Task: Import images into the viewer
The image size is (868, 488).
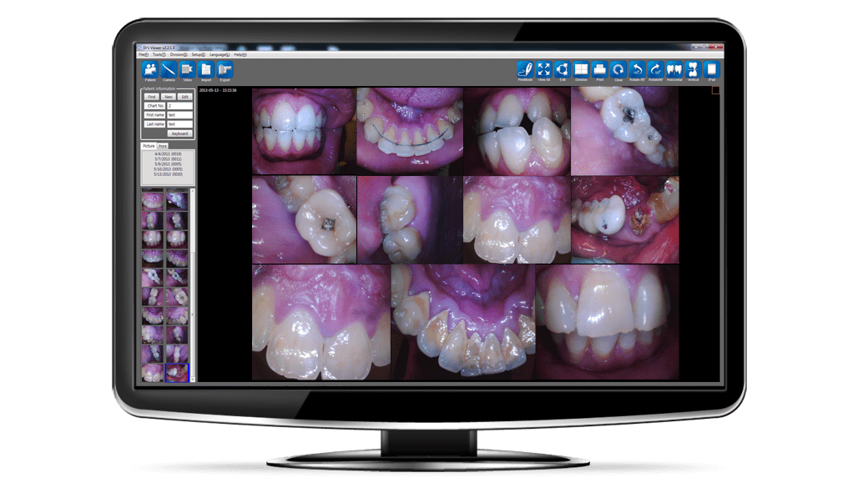Action: coord(205,70)
